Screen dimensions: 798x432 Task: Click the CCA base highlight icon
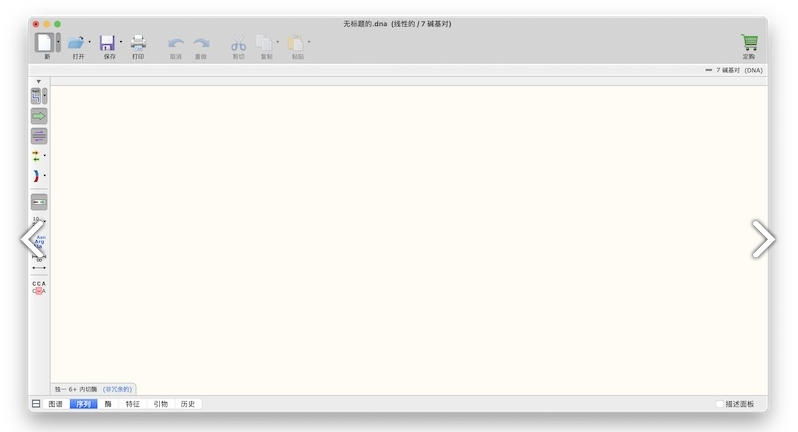click(39, 287)
